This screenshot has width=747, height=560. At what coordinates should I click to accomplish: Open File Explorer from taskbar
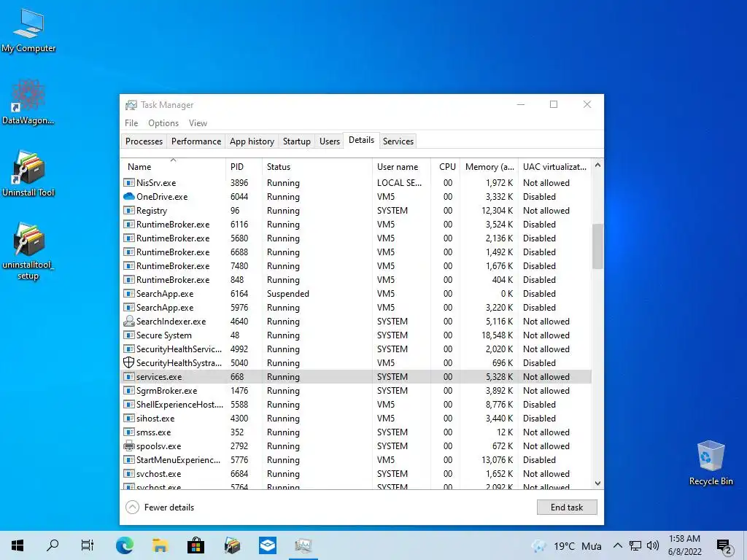pyautogui.click(x=160, y=545)
